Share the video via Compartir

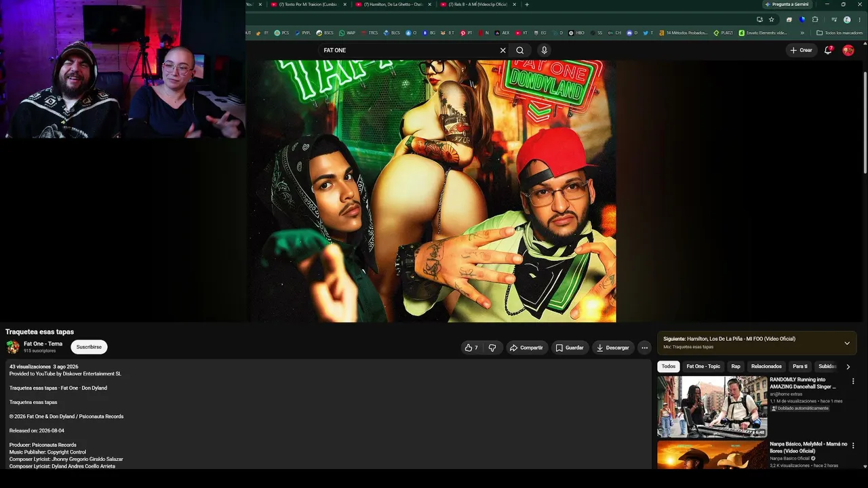tap(526, 348)
